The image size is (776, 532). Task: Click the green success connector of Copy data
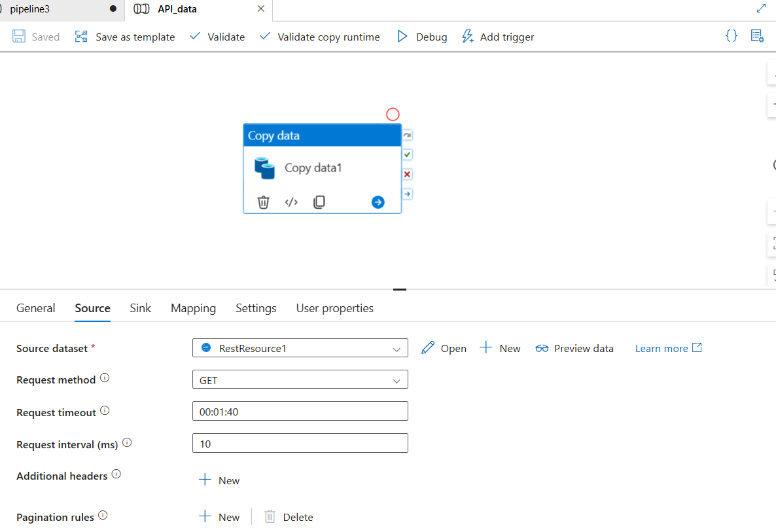point(407,155)
